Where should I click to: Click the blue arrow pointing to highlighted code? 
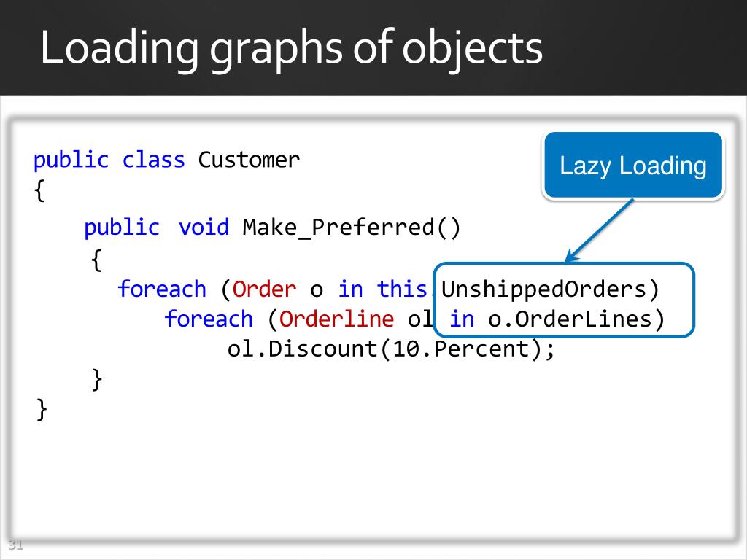tap(600, 230)
